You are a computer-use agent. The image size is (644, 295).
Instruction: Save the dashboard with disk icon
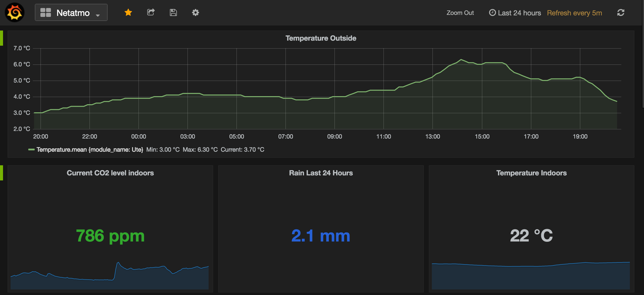click(x=173, y=12)
